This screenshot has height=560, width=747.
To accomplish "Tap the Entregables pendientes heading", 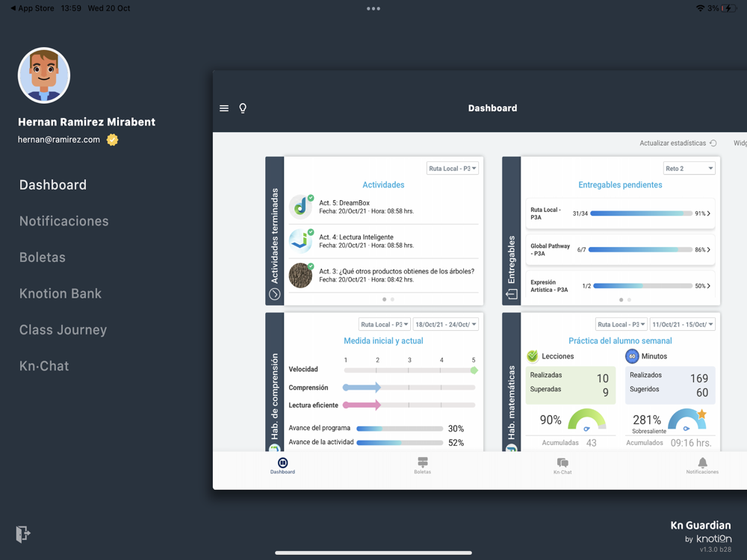I will (620, 184).
